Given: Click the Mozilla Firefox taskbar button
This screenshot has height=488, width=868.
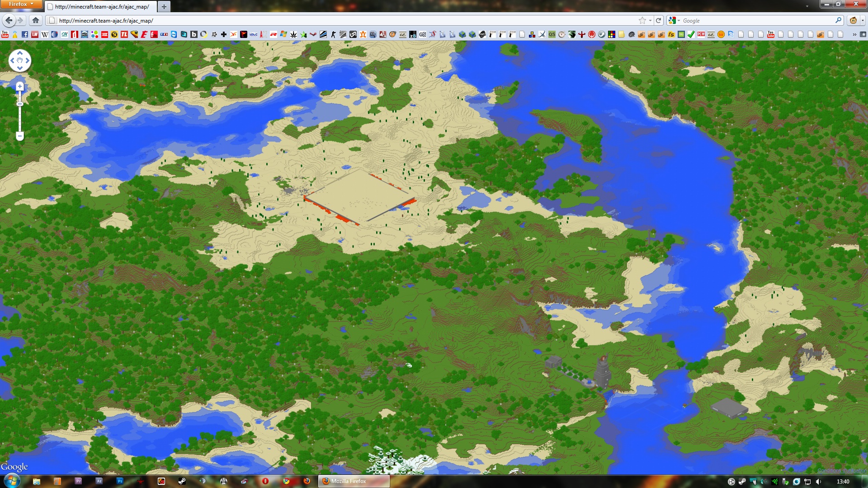Looking at the screenshot, I should [x=354, y=481].
